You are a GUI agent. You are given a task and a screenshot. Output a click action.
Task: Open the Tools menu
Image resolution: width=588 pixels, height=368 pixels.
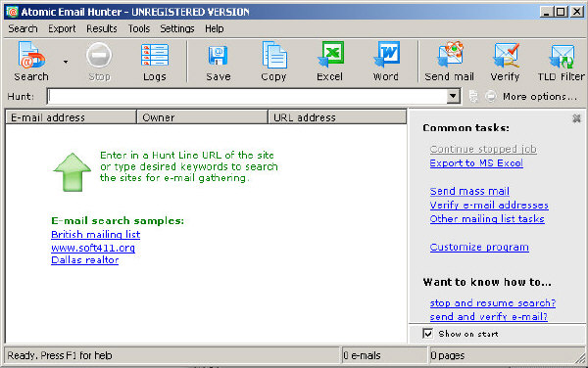point(139,28)
